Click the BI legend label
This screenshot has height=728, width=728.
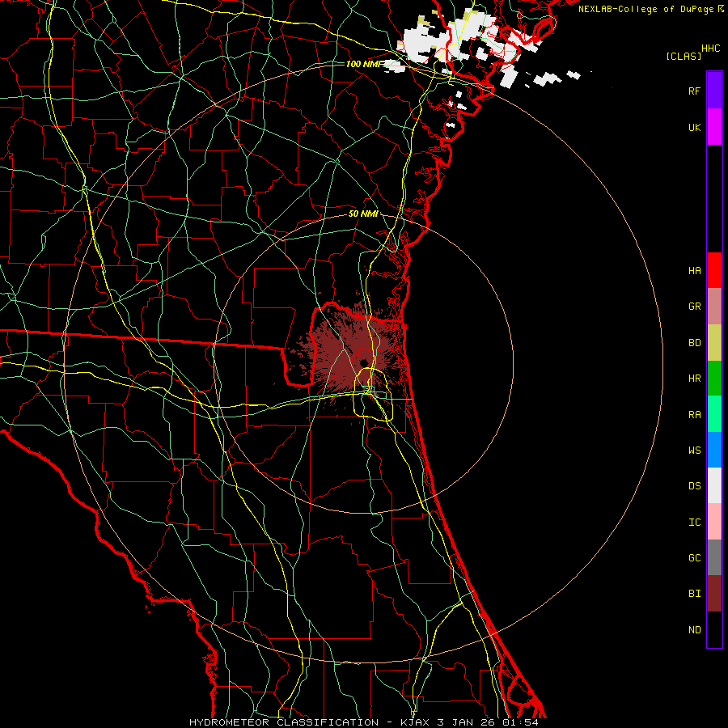[x=694, y=594]
